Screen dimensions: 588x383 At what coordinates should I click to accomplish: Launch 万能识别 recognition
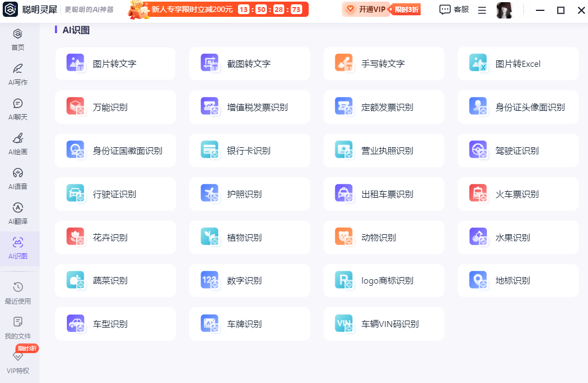[115, 107]
